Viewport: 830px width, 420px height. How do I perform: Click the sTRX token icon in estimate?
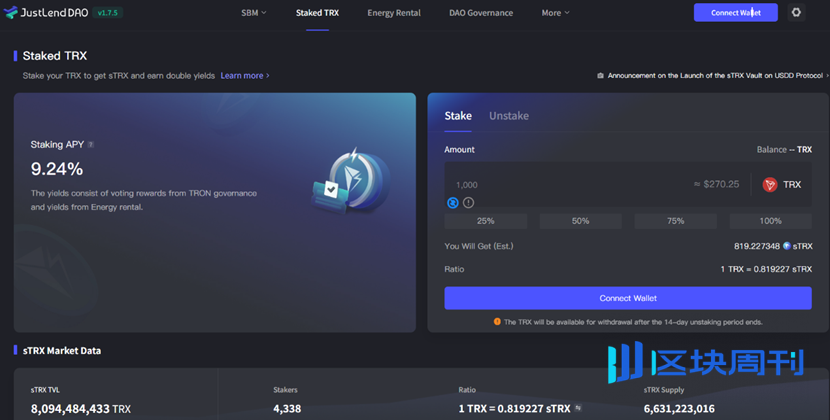[787, 246]
